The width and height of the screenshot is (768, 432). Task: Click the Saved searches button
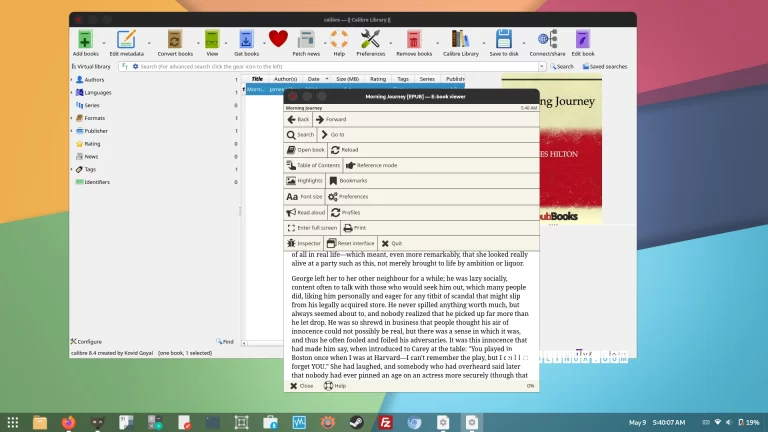tap(603, 66)
